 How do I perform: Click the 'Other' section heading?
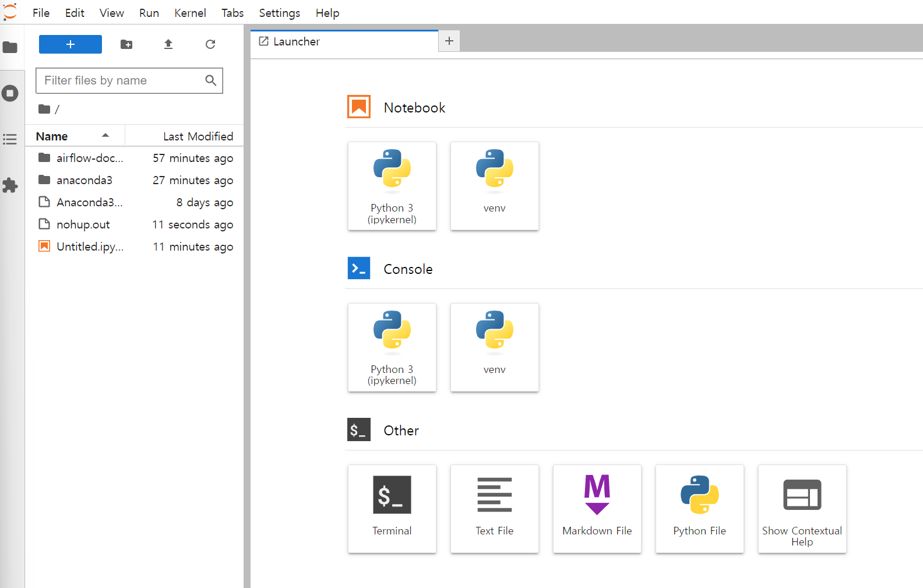click(x=401, y=431)
